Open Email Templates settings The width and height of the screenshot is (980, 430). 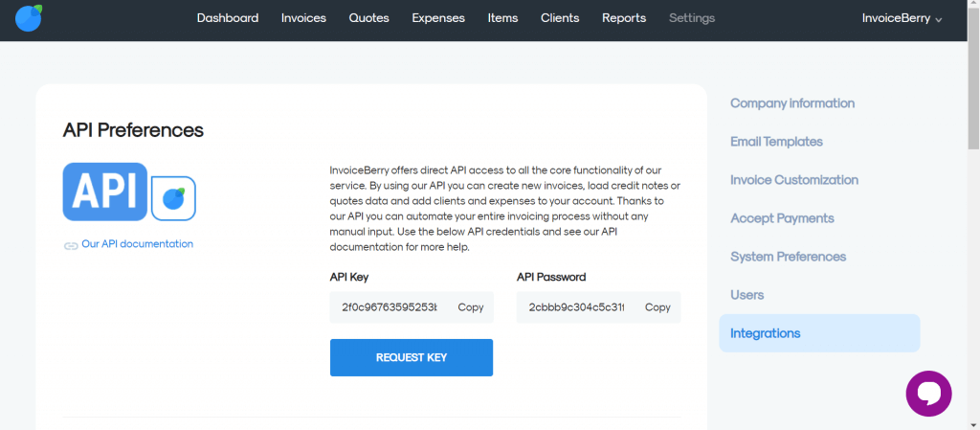coord(776,142)
